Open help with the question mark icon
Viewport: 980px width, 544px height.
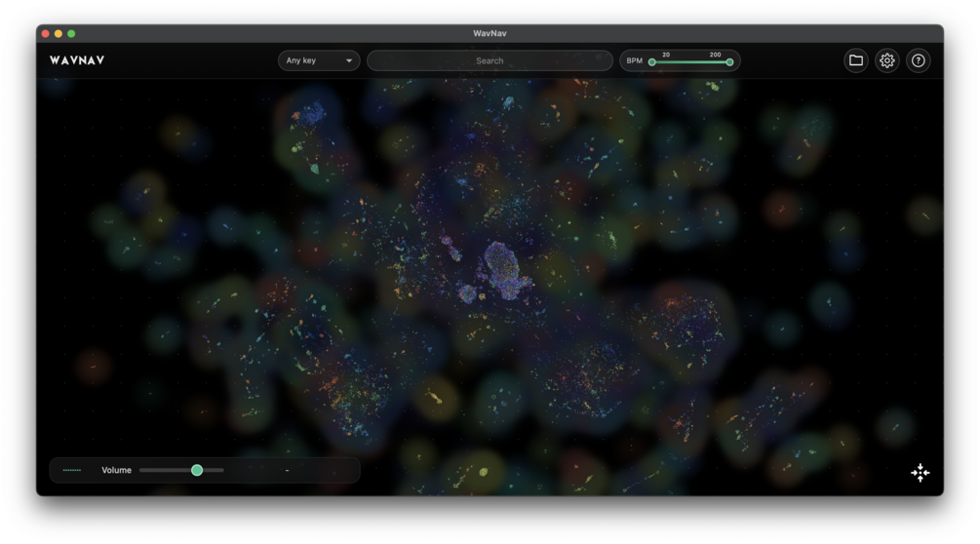pos(919,60)
